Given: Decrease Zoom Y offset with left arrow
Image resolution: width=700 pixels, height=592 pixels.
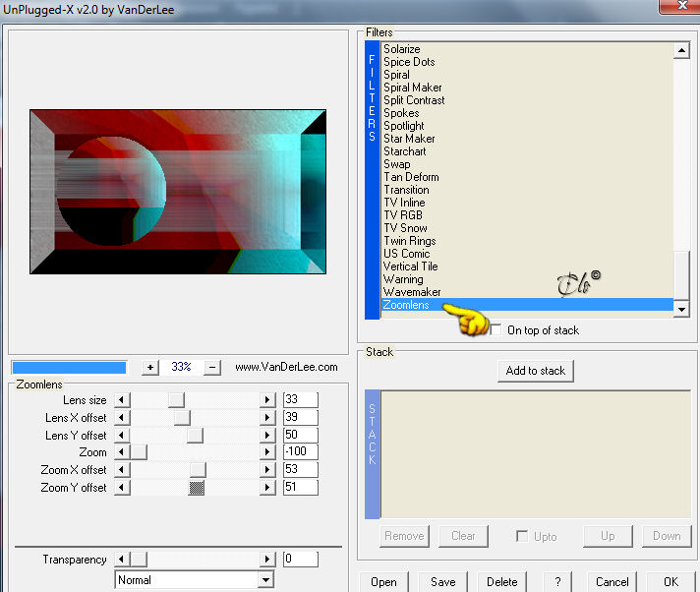Looking at the screenshot, I should [122, 487].
